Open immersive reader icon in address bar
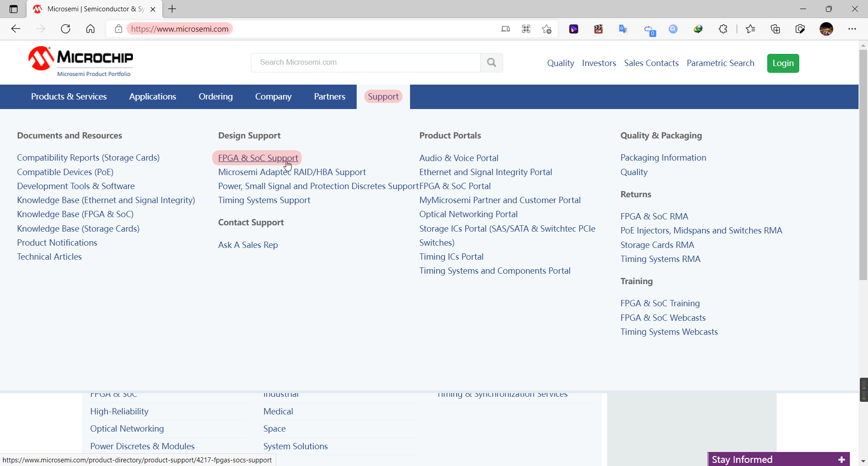The height and width of the screenshot is (466, 868). (505, 29)
